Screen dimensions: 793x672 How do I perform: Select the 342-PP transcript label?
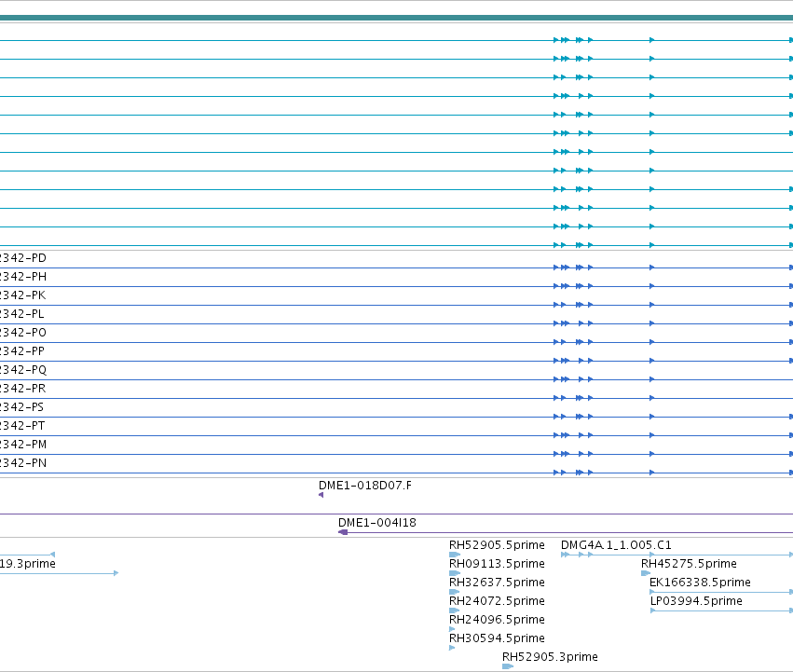tap(22, 351)
